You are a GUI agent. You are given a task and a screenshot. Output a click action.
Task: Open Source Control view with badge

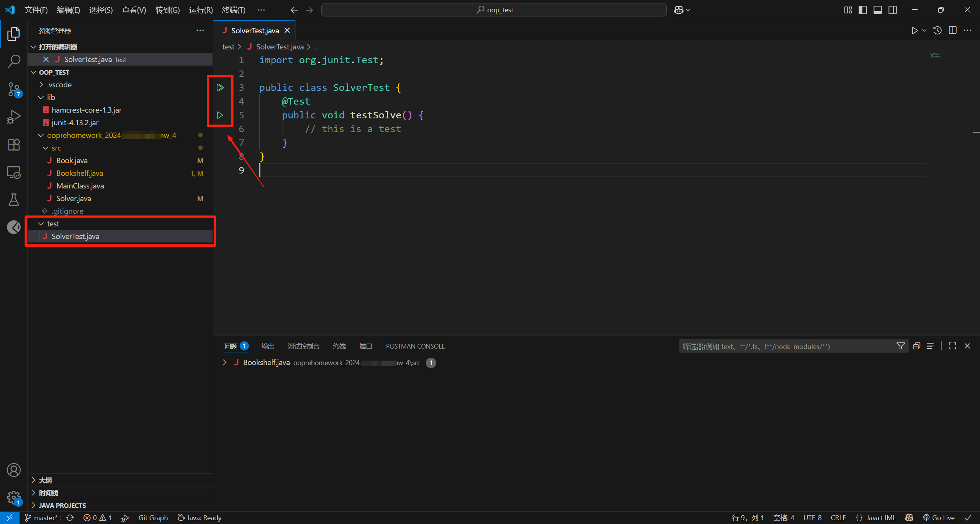point(14,90)
